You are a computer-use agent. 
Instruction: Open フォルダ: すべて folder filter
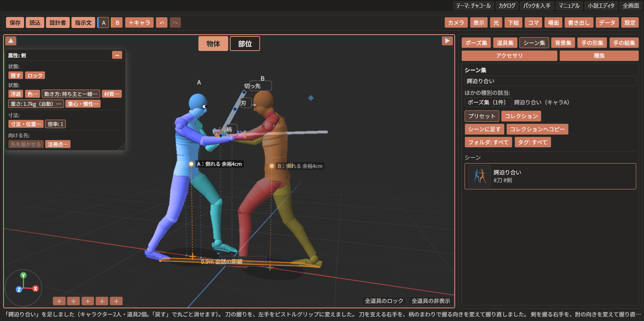pos(488,142)
